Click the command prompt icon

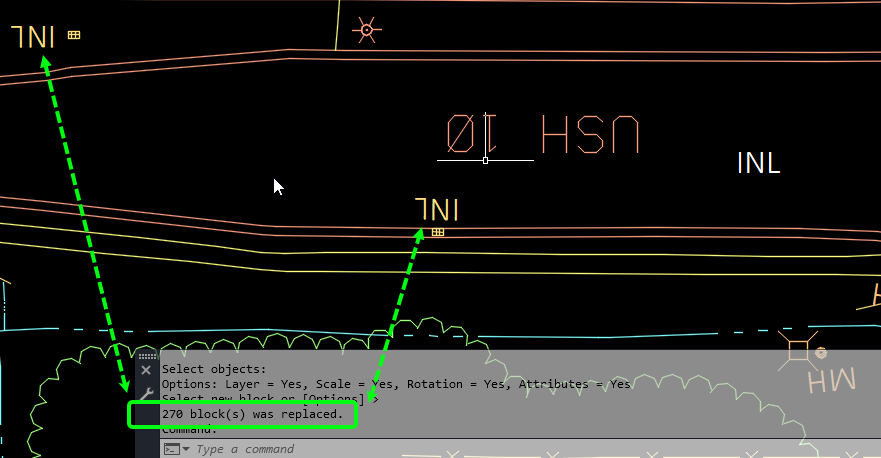[170, 449]
